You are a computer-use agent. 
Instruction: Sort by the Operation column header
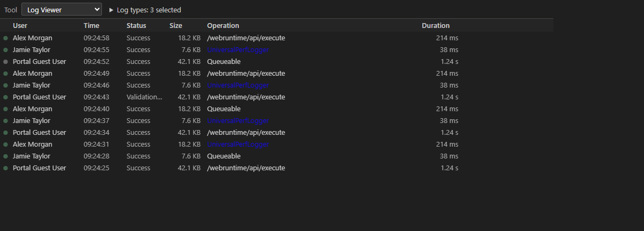(223, 25)
